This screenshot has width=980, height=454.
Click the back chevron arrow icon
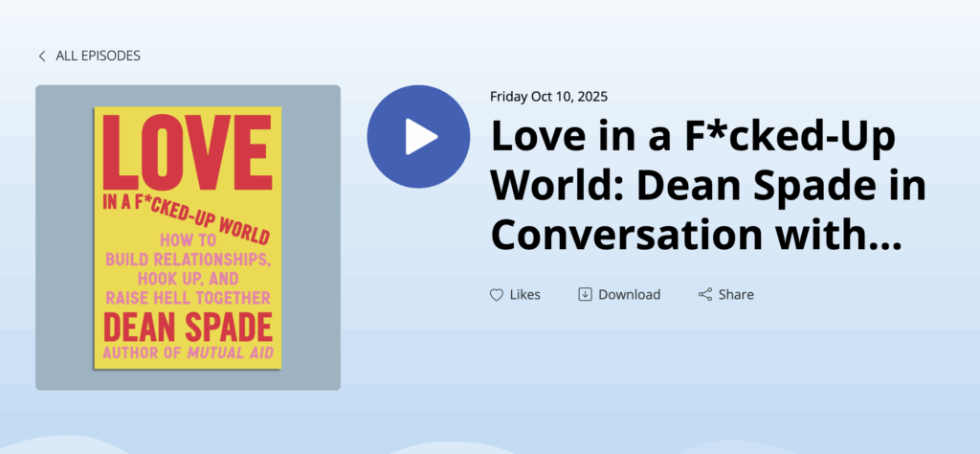(x=42, y=57)
